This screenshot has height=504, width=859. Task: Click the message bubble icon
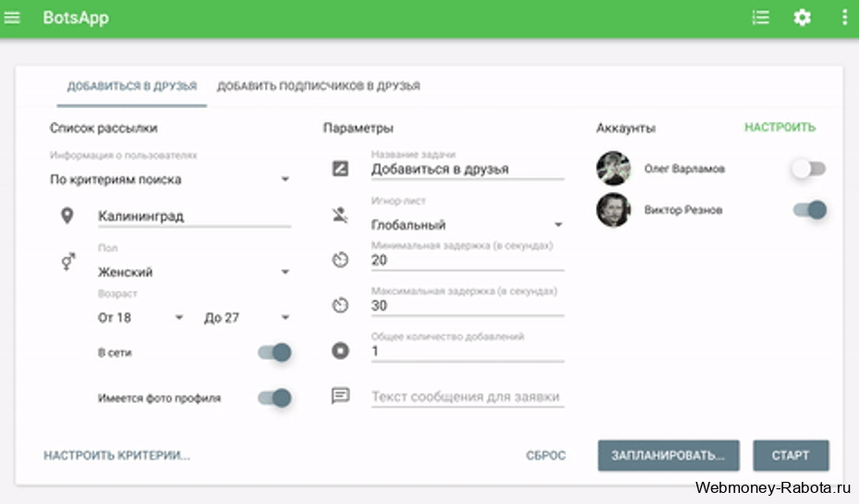[x=340, y=395]
